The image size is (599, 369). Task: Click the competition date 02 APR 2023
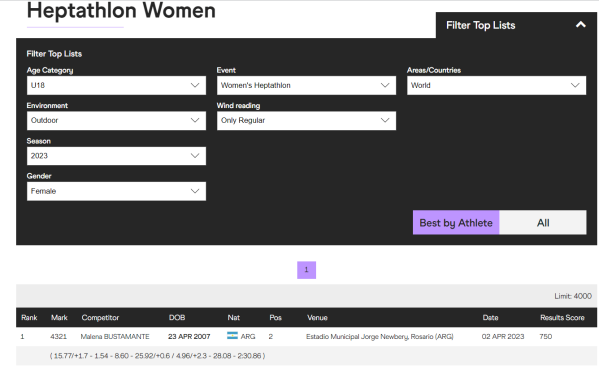[503, 337]
